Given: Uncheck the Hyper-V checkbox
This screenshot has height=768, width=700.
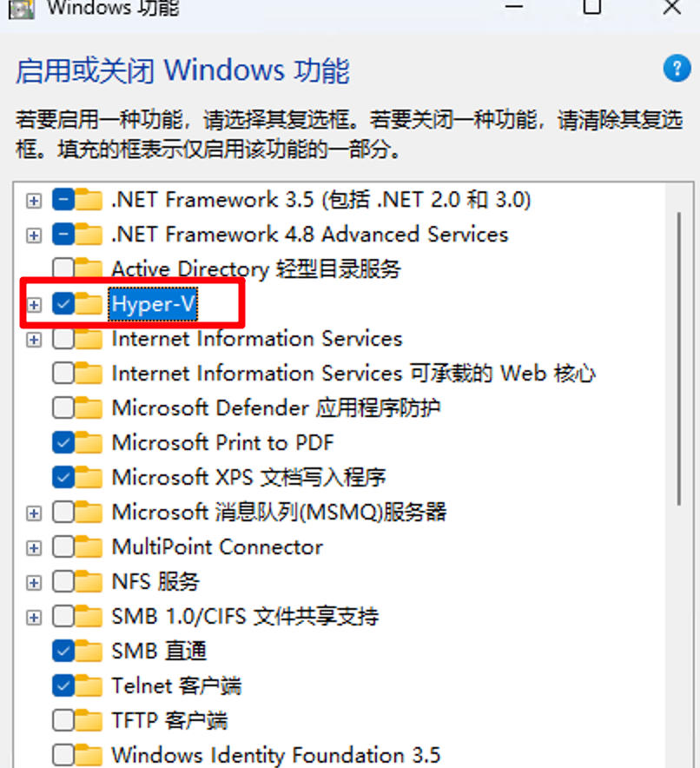Looking at the screenshot, I should point(63,304).
